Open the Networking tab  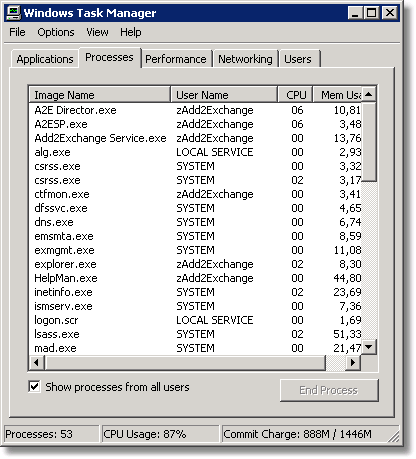click(245, 59)
